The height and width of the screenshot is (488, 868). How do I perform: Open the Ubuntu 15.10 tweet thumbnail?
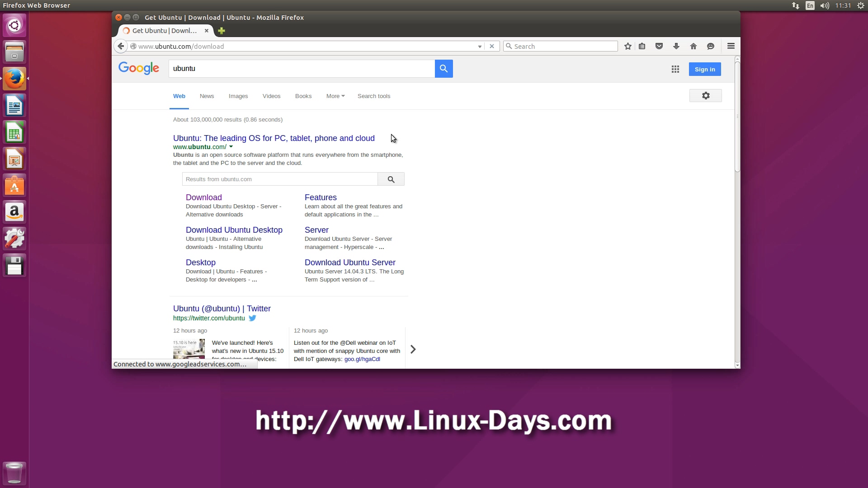coord(189,349)
